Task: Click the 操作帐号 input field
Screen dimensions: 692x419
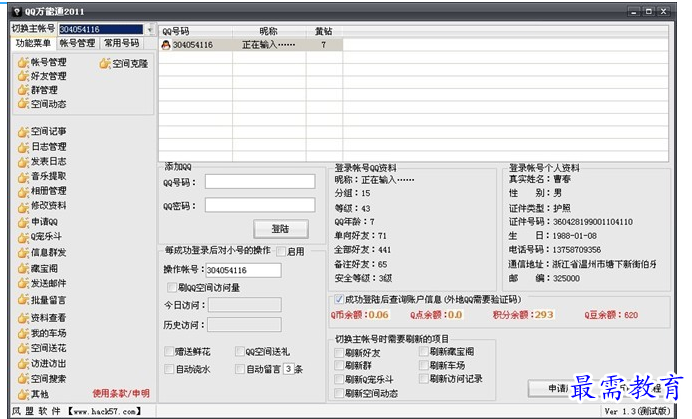Action: pos(243,270)
